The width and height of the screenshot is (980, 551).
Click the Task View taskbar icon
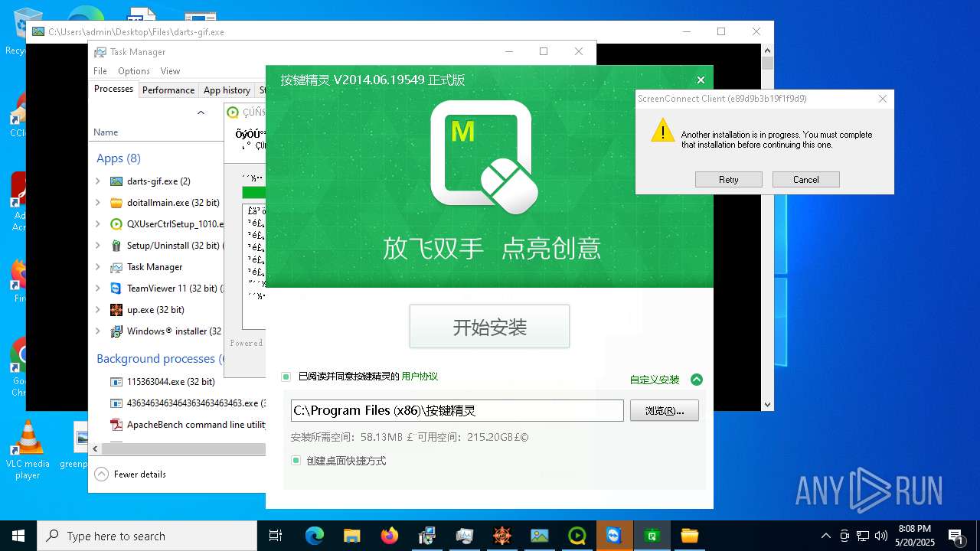click(276, 536)
